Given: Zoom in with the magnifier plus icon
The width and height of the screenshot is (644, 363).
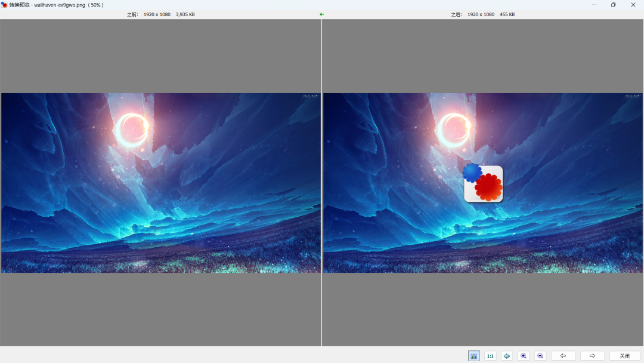Looking at the screenshot, I should pos(524,356).
